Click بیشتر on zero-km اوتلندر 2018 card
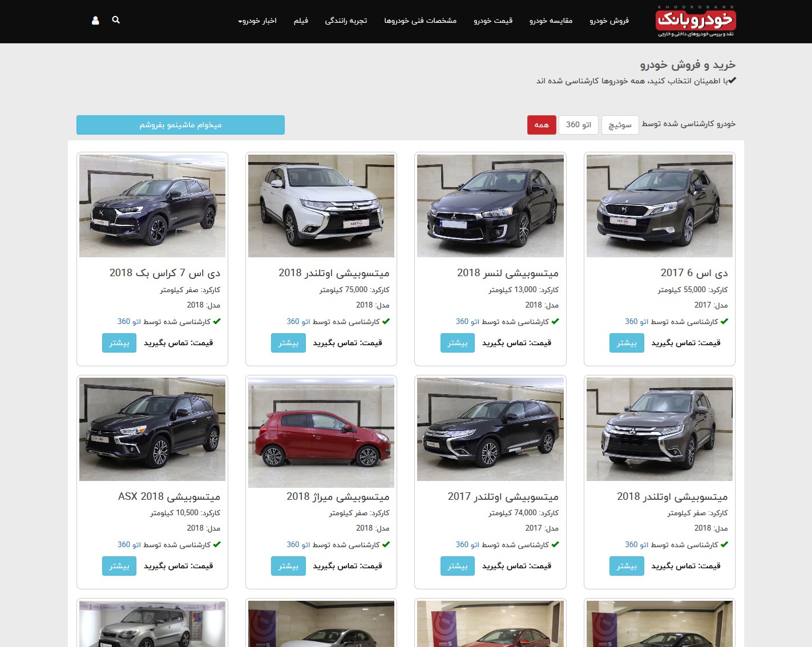812x647 pixels. pyautogui.click(x=627, y=566)
